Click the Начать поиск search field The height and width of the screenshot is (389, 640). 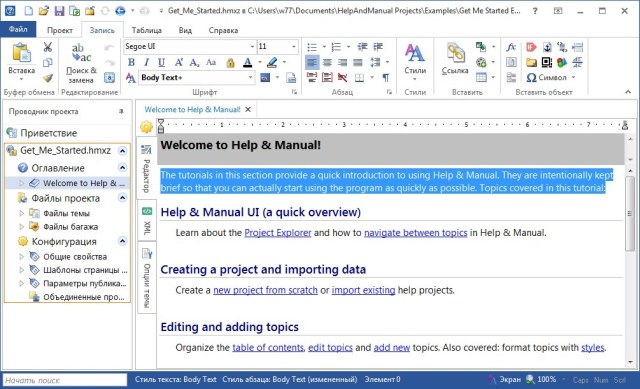coord(65,380)
